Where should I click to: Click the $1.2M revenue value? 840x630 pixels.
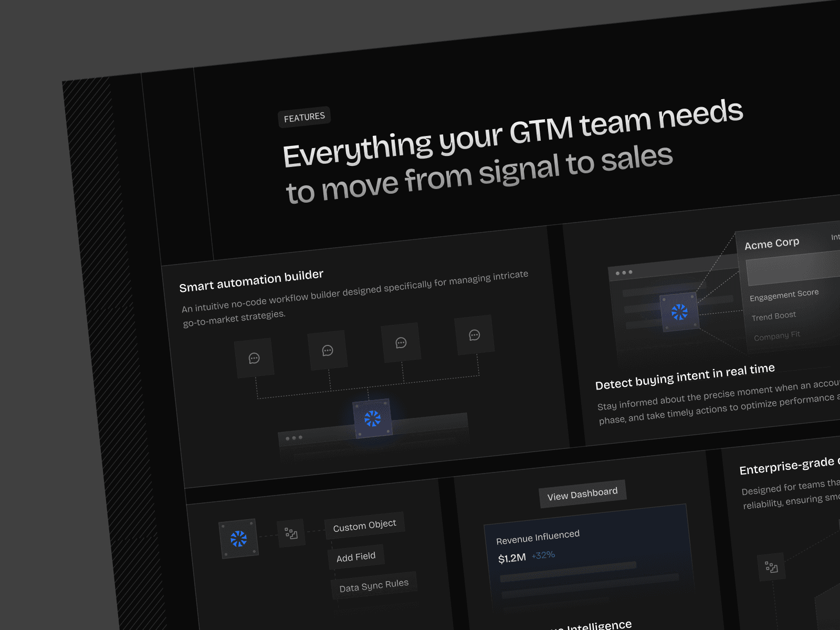tap(512, 558)
